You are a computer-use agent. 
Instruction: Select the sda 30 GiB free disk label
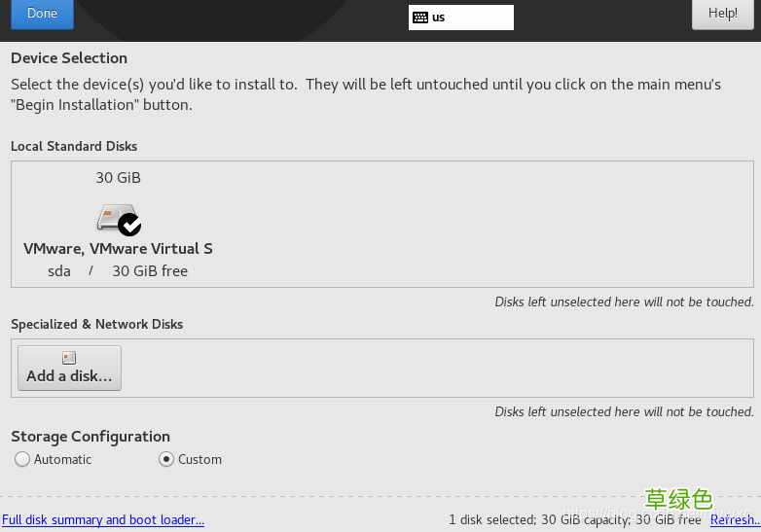pyautogui.click(x=118, y=271)
